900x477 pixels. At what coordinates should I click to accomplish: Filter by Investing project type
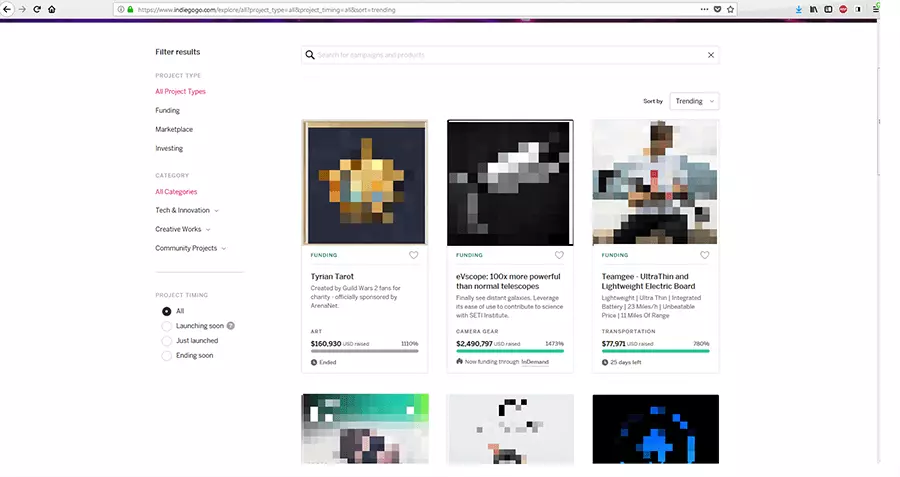coord(169,148)
